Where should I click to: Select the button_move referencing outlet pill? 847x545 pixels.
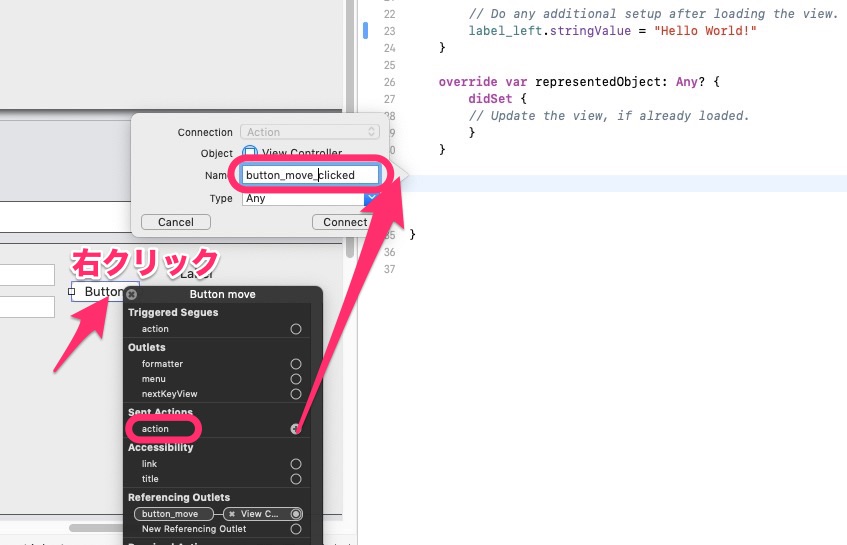(x=174, y=514)
